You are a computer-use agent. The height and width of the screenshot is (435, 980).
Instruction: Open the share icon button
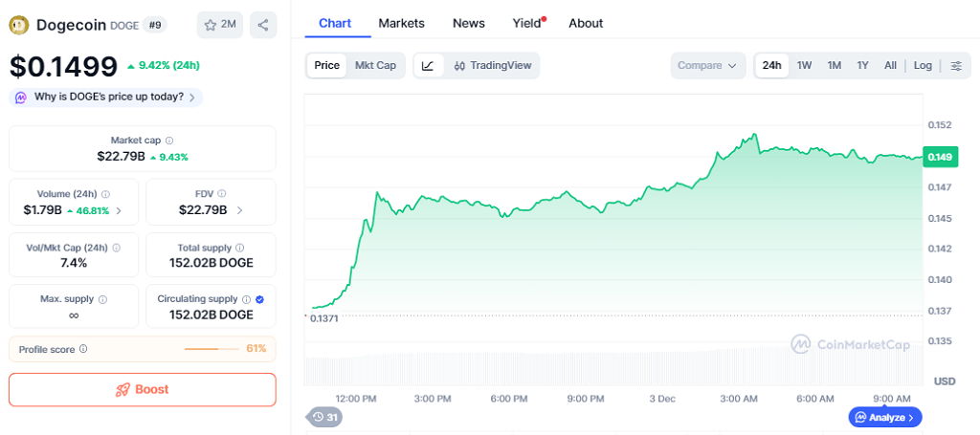263,25
